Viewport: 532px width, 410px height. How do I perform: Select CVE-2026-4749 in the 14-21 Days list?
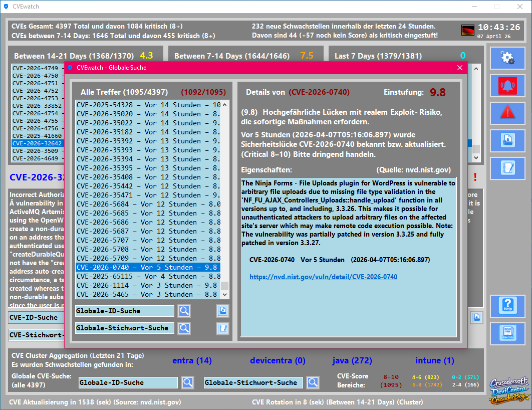[x=36, y=68]
